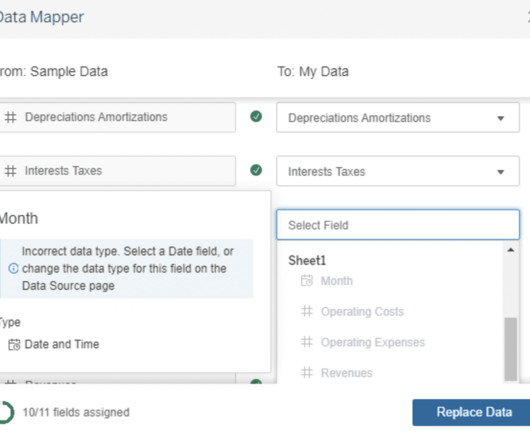Pick Operating Costs from the dropdown list
The image size is (530, 442).
[x=362, y=312]
